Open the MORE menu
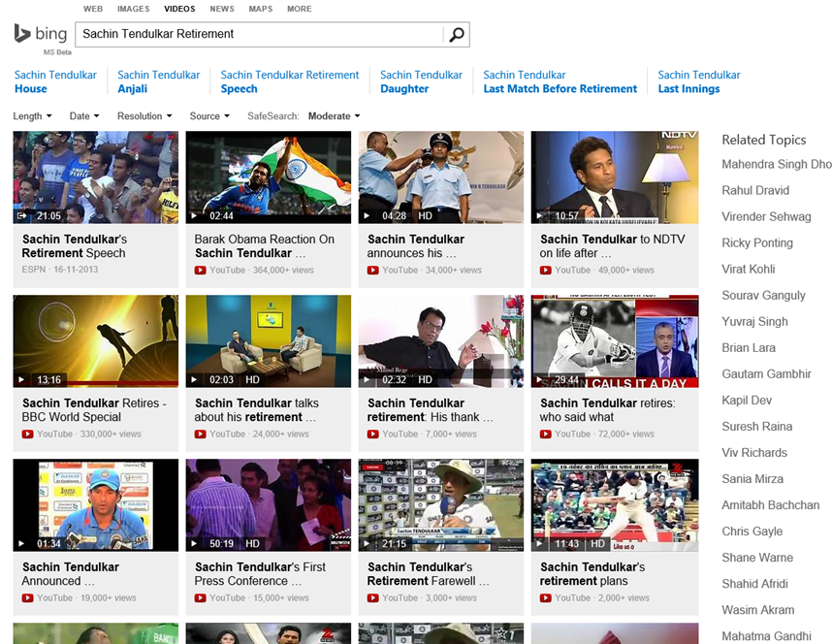This screenshot has height=644, width=832. [300, 9]
